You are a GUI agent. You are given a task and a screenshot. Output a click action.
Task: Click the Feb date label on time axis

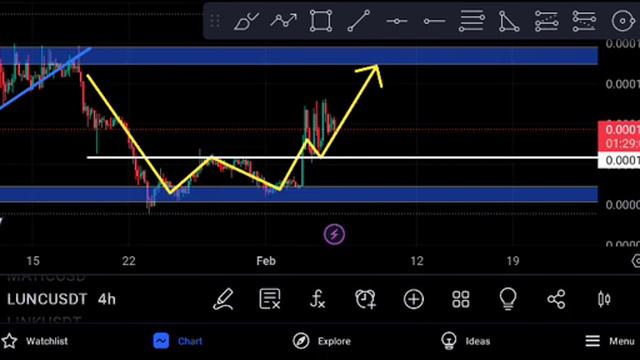(x=266, y=261)
